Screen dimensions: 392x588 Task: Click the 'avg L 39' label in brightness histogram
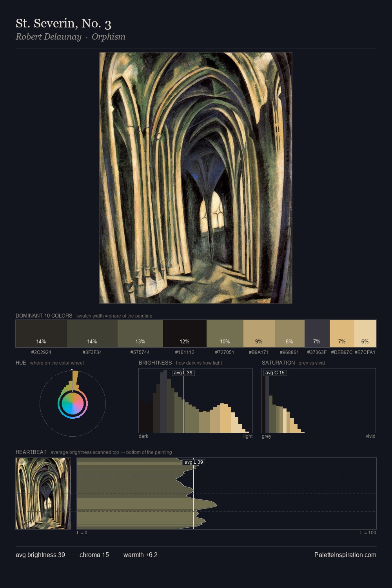tap(183, 373)
